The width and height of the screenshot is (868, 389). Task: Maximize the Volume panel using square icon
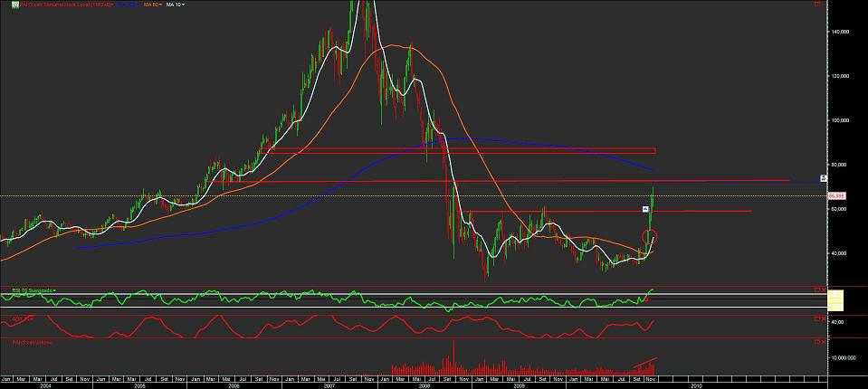(x=817, y=341)
